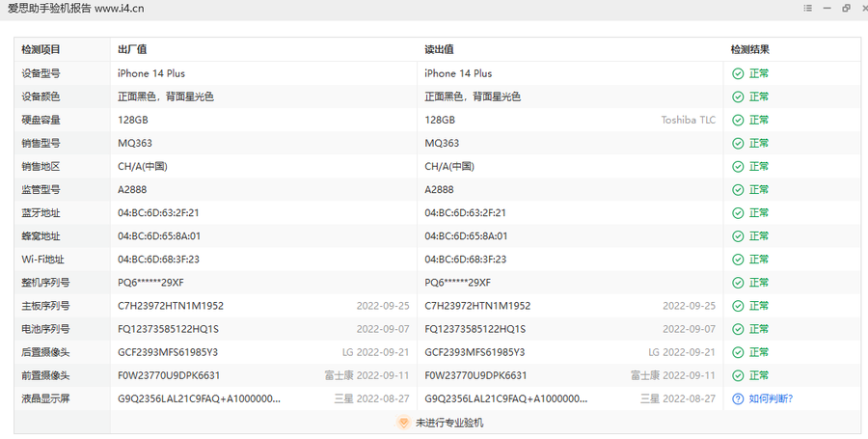Image resolution: width=868 pixels, height=439 pixels.
Task: Select the 硬盘容量 row label
Action: tap(41, 121)
